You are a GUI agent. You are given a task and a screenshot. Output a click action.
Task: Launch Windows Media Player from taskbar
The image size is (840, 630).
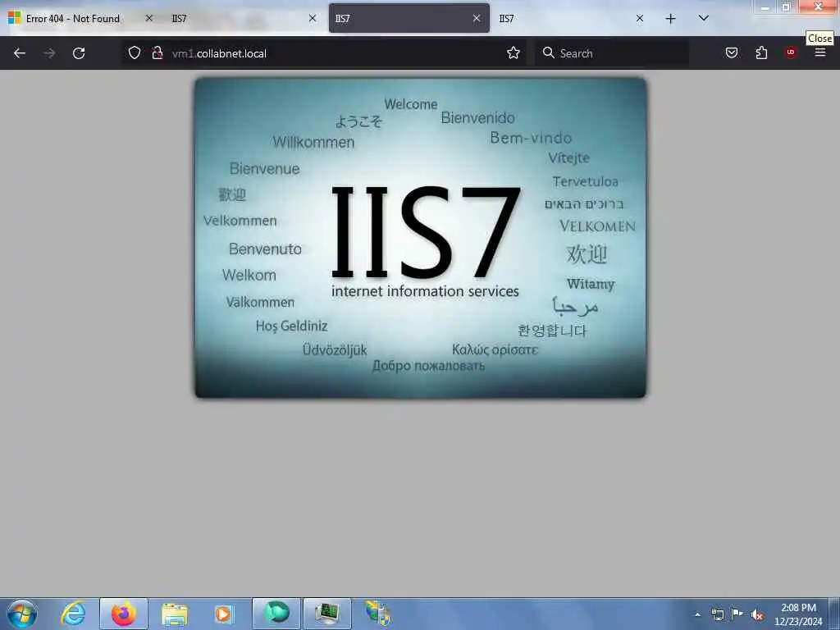223,614
